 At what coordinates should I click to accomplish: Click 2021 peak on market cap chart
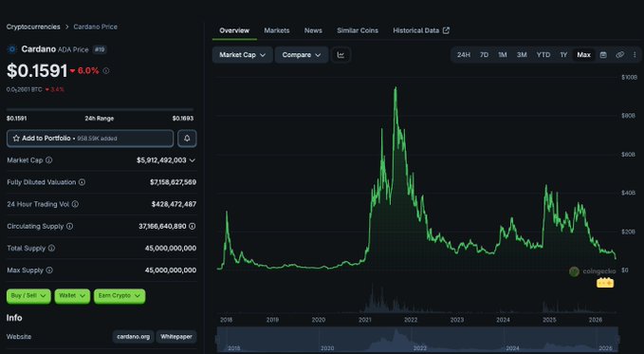[396, 88]
